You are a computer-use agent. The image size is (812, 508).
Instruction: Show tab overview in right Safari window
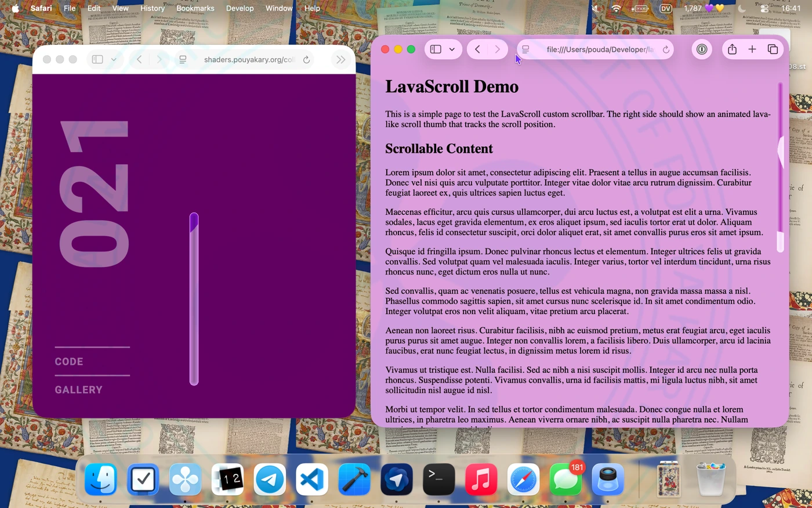(773, 49)
